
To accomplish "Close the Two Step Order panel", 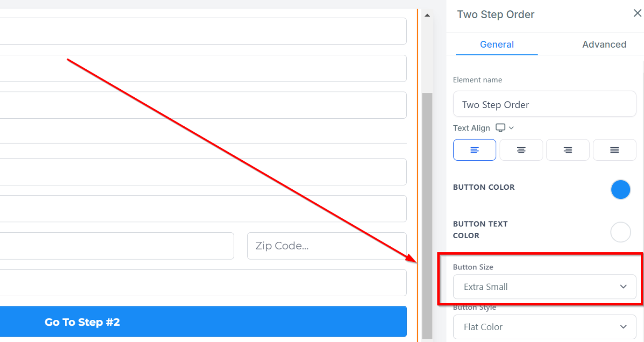I will [637, 14].
